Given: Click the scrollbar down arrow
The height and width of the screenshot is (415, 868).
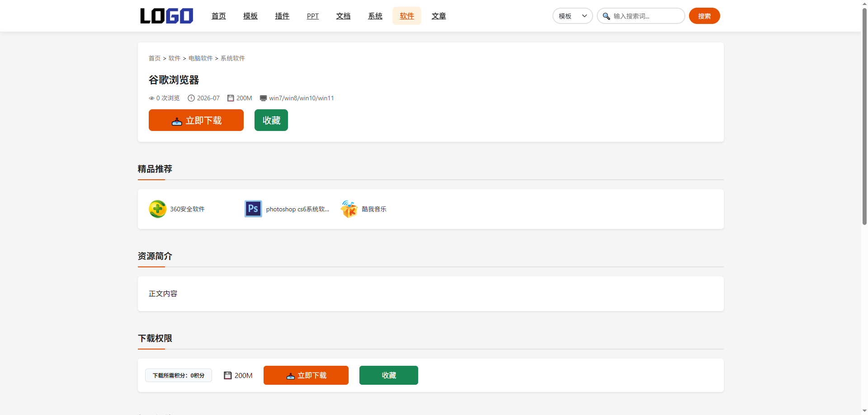Looking at the screenshot, I should pyautogui.click(x=864, y=411).
